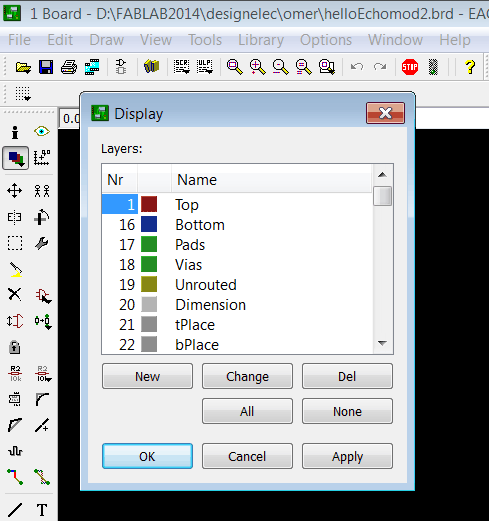Toggle layer 17 Pads visibility
Image resolution: width=489 pixels, height=521 pixels.
[127, 245]
